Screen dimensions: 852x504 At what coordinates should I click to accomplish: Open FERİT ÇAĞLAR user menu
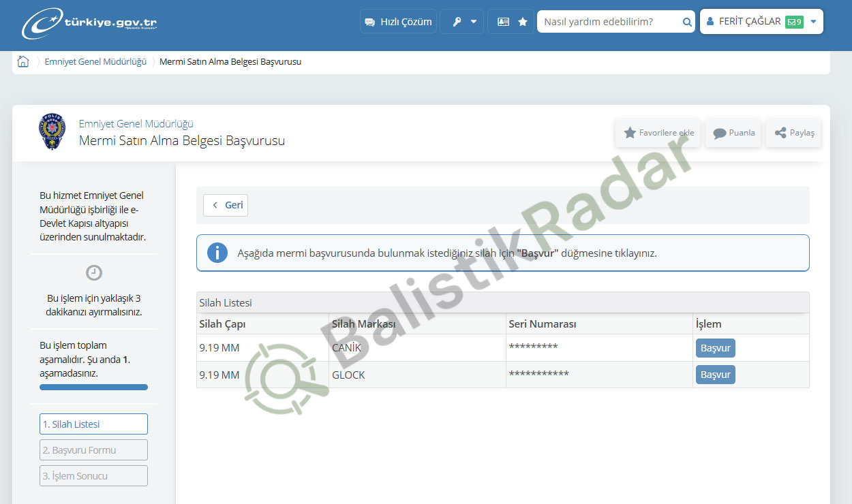pyautogui.click(x=761, y=22)
